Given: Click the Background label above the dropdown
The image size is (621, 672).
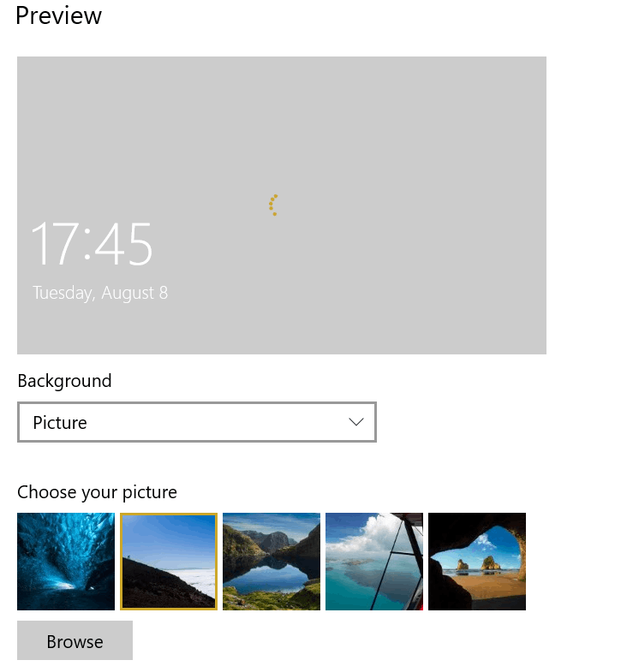Looking at the screenshot, I should click(x=64, y=381).
